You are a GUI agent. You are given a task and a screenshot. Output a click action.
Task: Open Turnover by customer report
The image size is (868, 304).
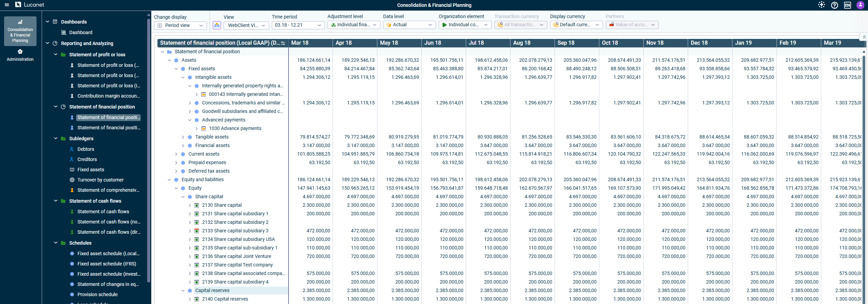point(100,180)
